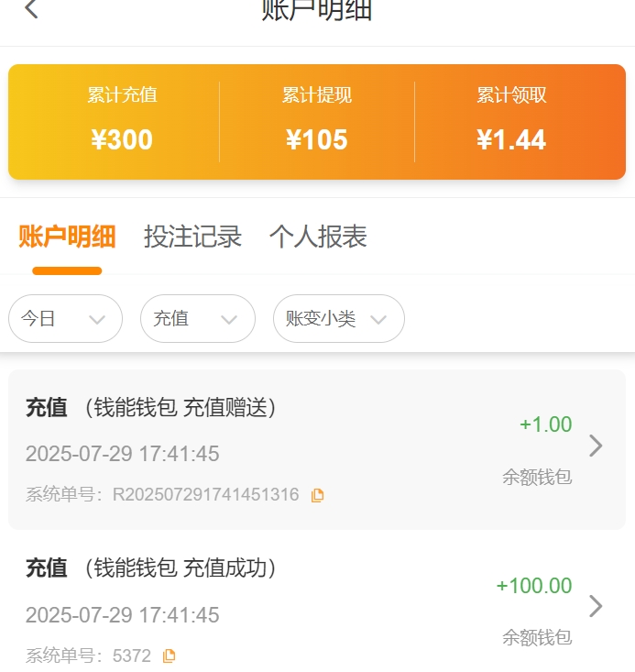Image resolution: width=635 pixels, height=672 pixels.
Task: Click the R202507291741451316 order number text
Action: tap(205, 495)
